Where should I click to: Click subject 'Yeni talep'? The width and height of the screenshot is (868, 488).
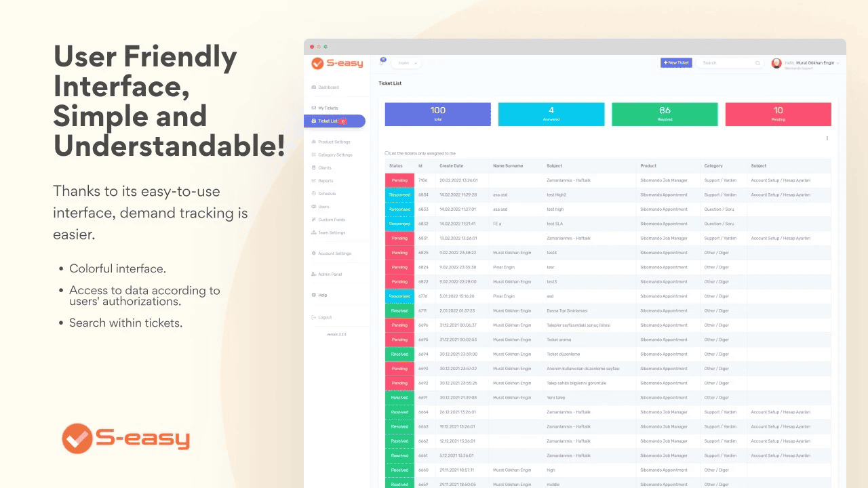click(556, 397)
